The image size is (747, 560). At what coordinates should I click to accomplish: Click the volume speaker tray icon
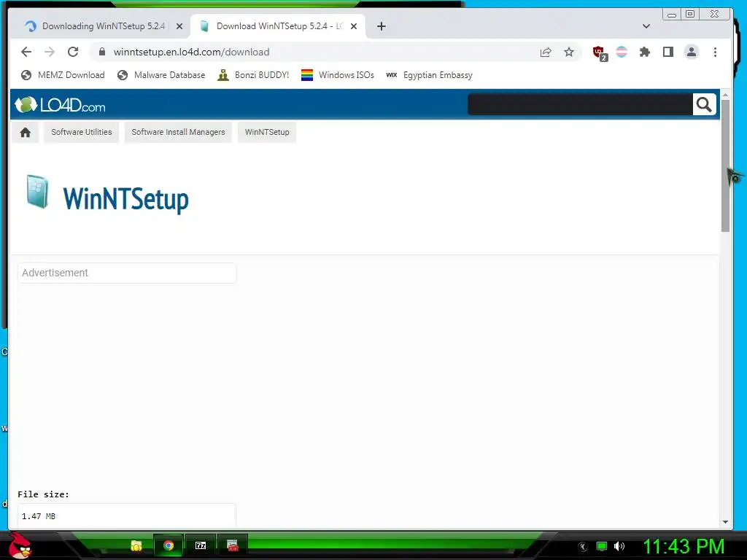(619, 546)
